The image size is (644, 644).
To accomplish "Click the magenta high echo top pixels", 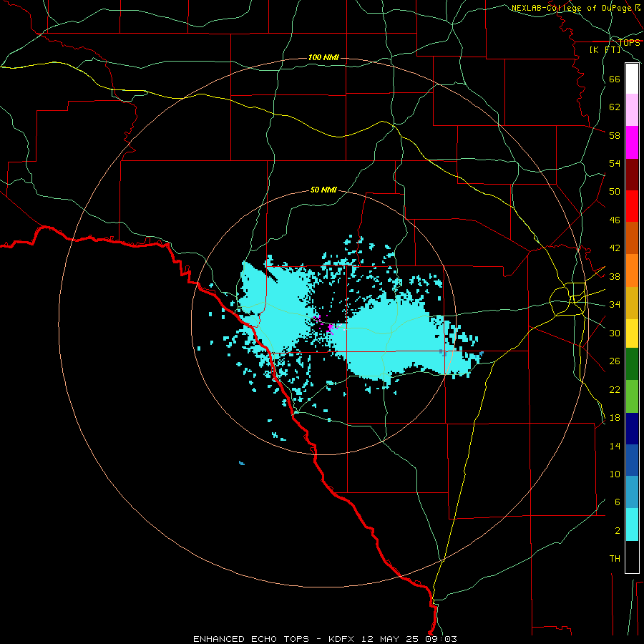I will [330, 328].
